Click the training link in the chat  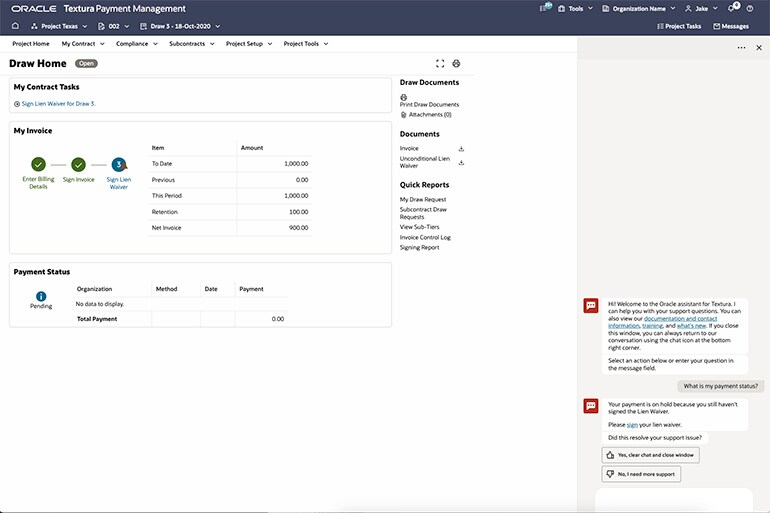(653, 325)
